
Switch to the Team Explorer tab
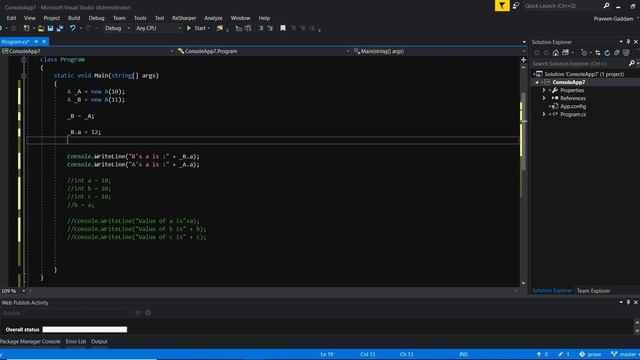point(593,291)
